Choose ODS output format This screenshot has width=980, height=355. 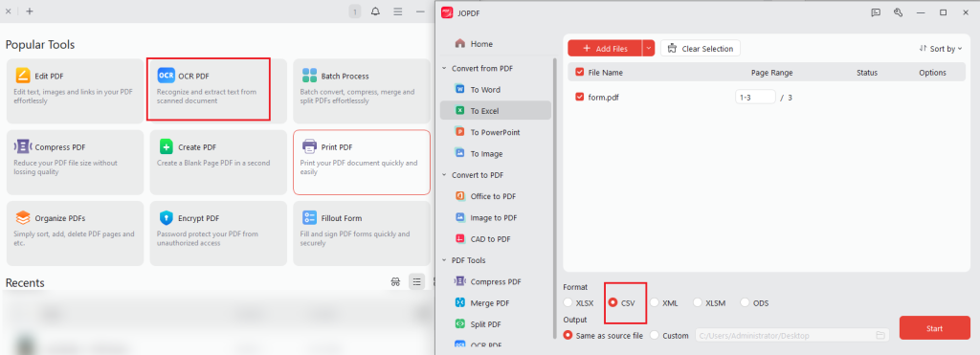(x=745, y=302)
